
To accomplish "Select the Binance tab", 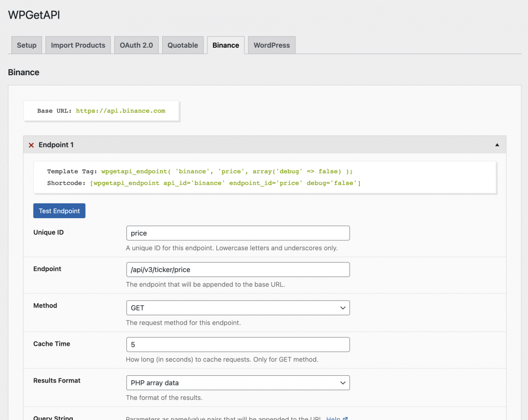I will point(225,45).
